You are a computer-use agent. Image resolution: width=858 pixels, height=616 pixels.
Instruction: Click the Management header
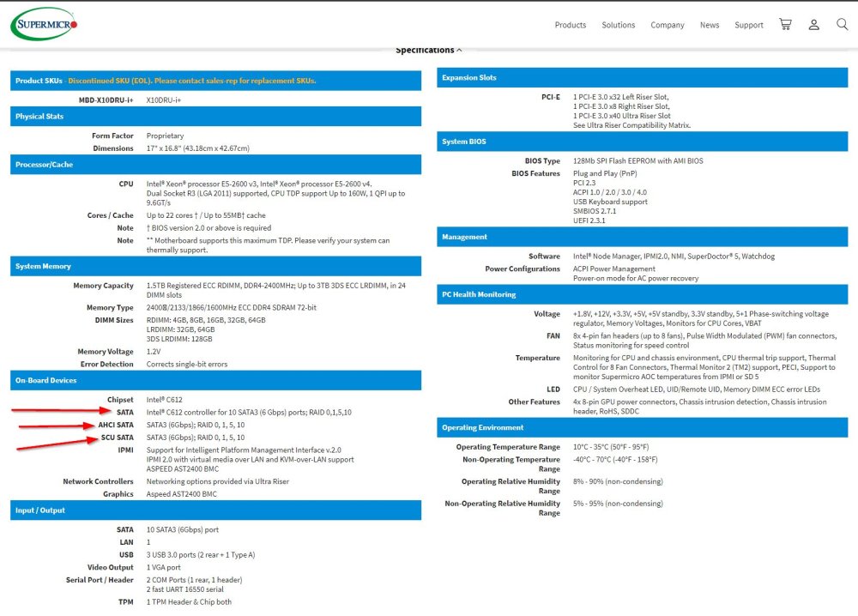coord(643,237)
